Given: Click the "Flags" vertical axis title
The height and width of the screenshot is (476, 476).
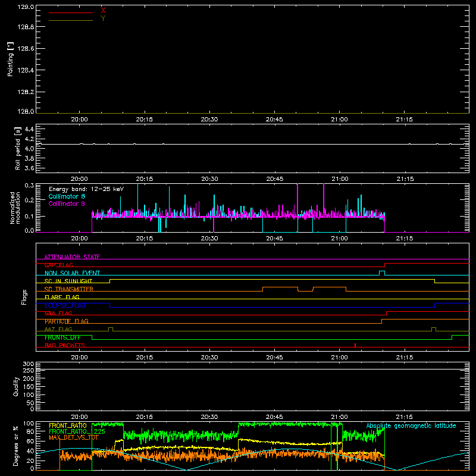Looking at the screenshot, I should [x=24, y=297].
